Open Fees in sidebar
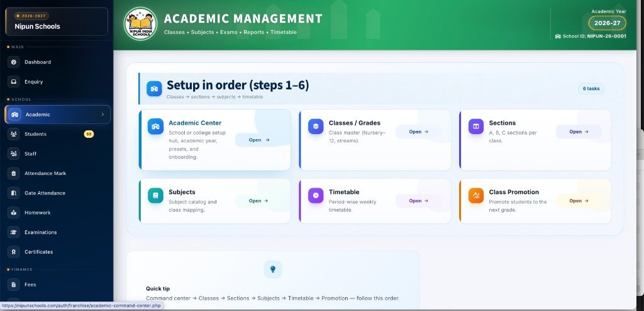644x311 pixels. click(57, 285)
